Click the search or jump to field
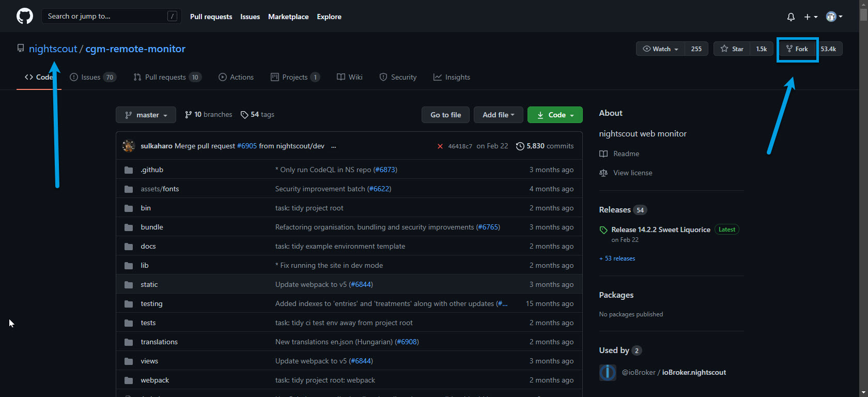Viewport: 868px width, 397px height. click(106, 17)
